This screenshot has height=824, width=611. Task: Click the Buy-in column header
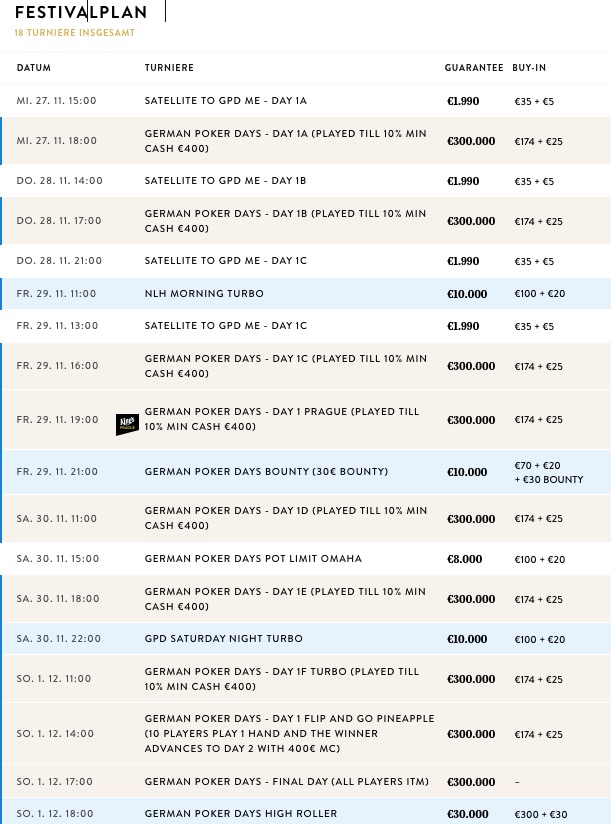pos(529,68)
